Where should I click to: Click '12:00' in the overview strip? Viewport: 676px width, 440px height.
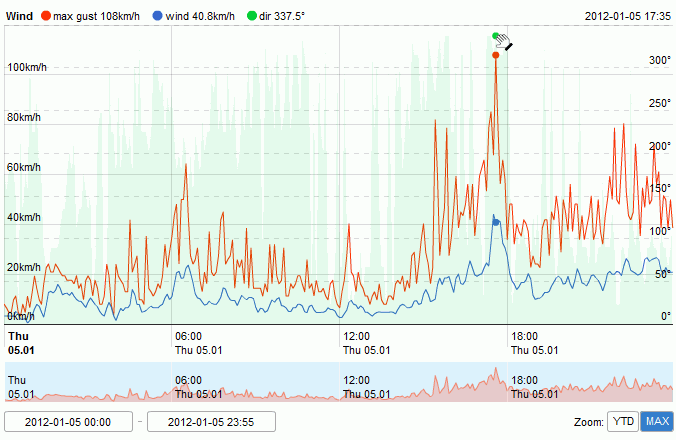coord(357,380)
